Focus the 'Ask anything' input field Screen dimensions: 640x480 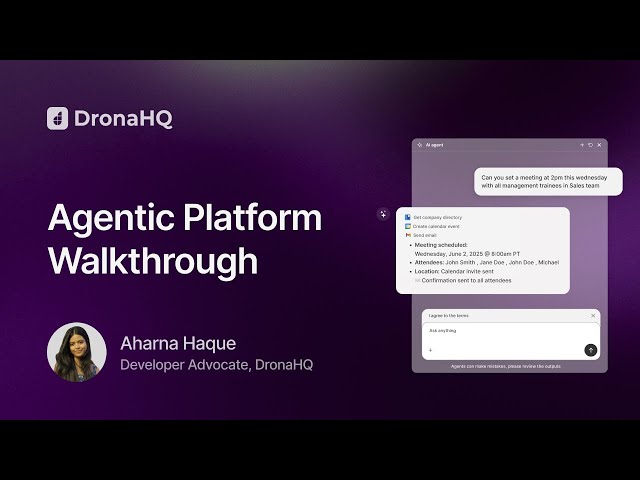tap(511, 341)
